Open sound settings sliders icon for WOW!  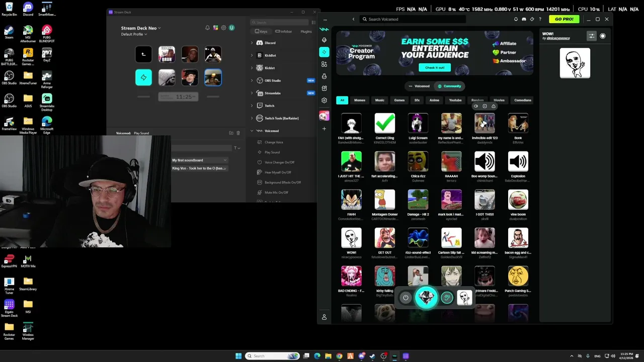592,36
